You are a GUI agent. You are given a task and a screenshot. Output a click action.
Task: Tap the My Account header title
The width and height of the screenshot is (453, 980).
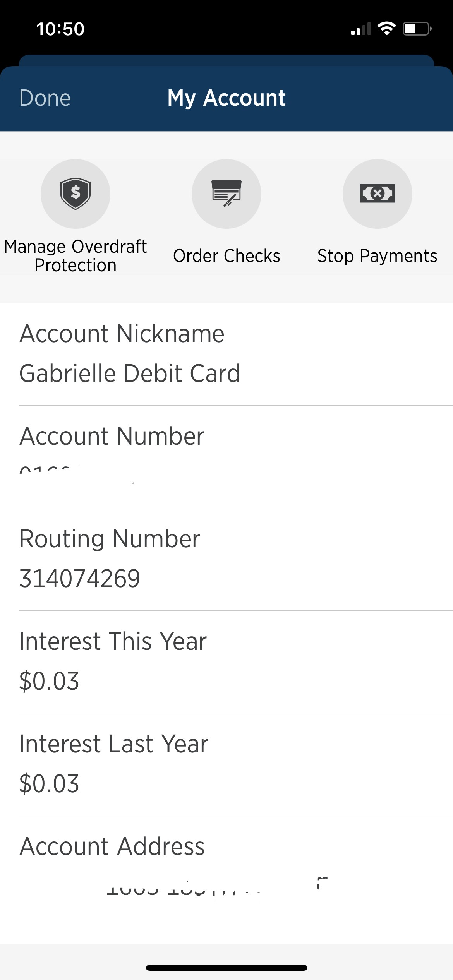click(x=226, y=98)
